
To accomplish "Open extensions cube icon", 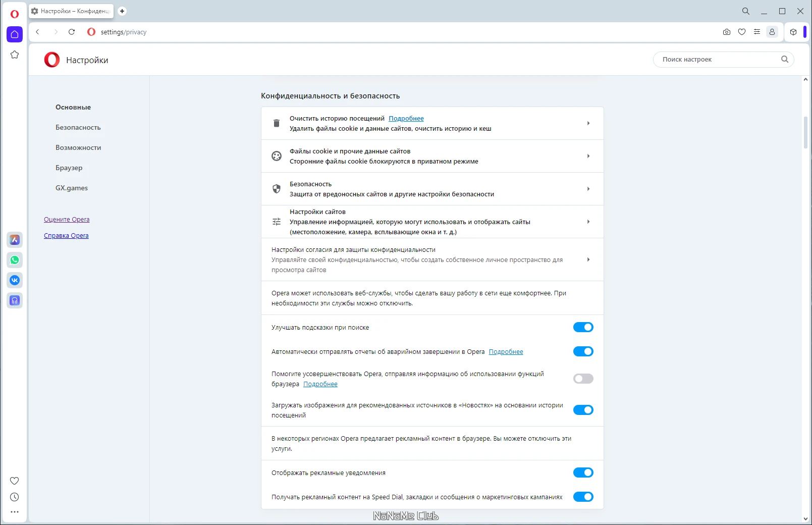I will 793,32.
